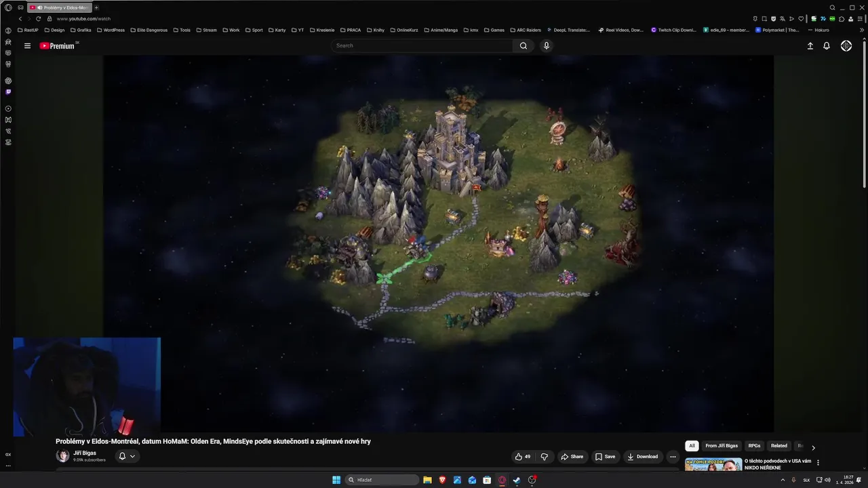Open the recommended video thumbnail 'NA TOHLE POZOR'
This screenshot has height=488, width=868.
point(713,465)
